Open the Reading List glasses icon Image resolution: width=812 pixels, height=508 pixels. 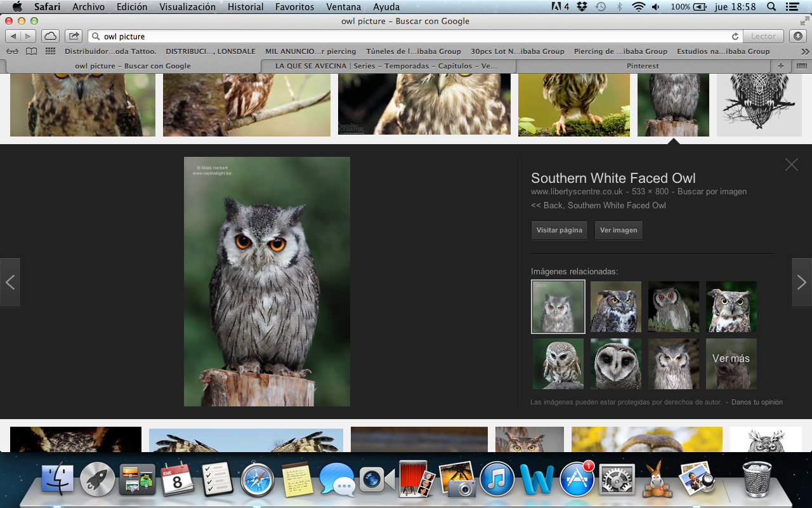12,51
